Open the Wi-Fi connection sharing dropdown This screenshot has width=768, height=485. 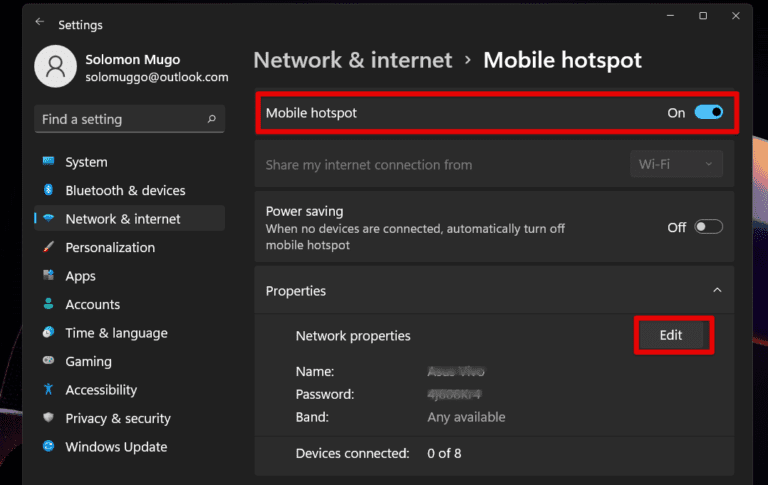point(676,164)
